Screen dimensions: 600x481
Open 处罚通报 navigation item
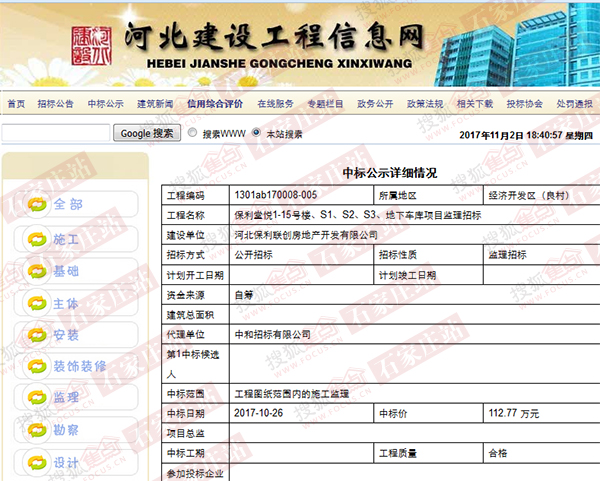coord(575,104)
